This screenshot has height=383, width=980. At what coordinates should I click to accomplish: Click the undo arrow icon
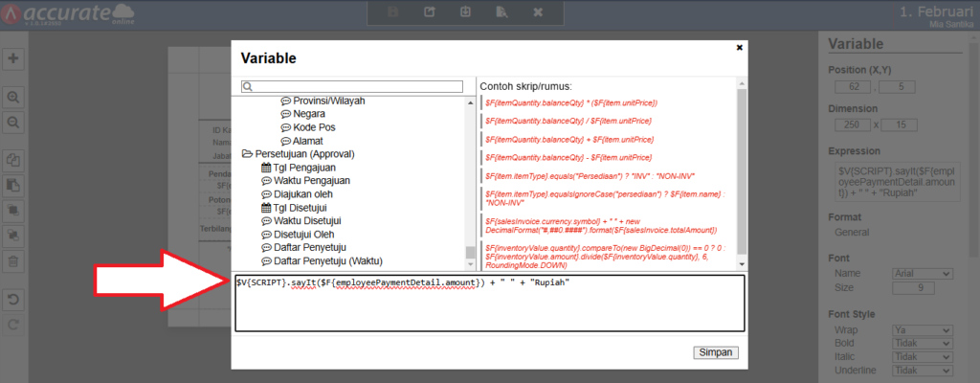pyautogui.click(x=14, y=300)
